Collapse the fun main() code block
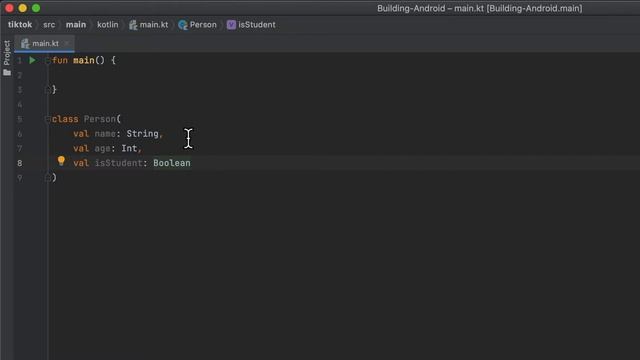640x360 pixels. [x=48, y=60]
